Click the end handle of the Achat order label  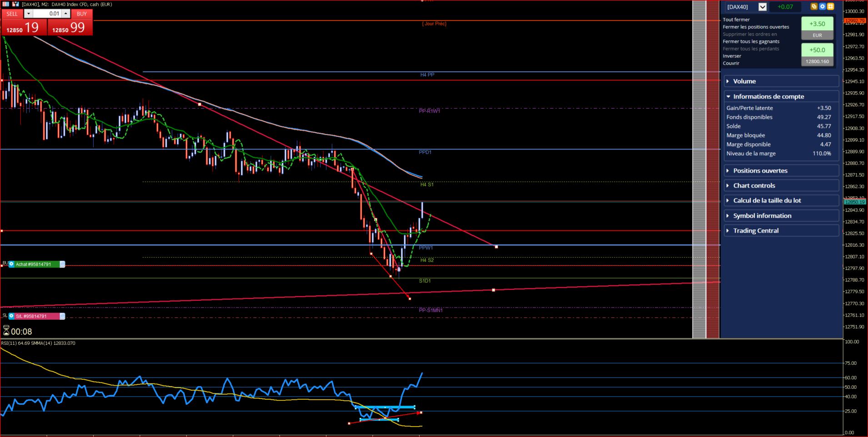click(x=62, y=264)
